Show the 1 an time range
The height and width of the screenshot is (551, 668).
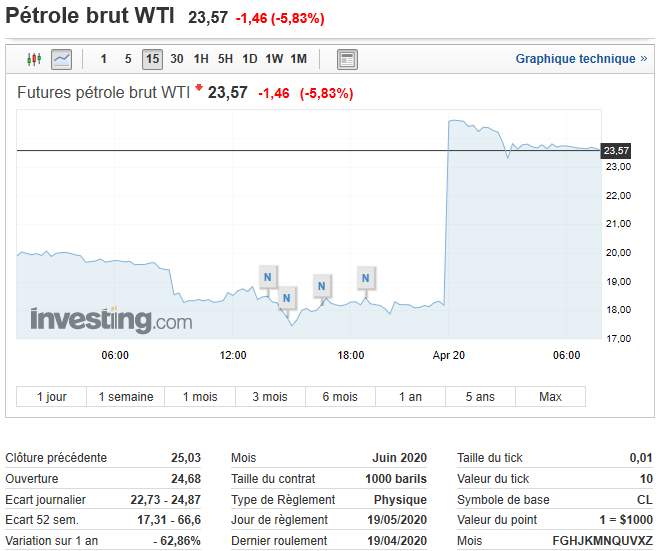pyautogui.click(x=410, y=397)
